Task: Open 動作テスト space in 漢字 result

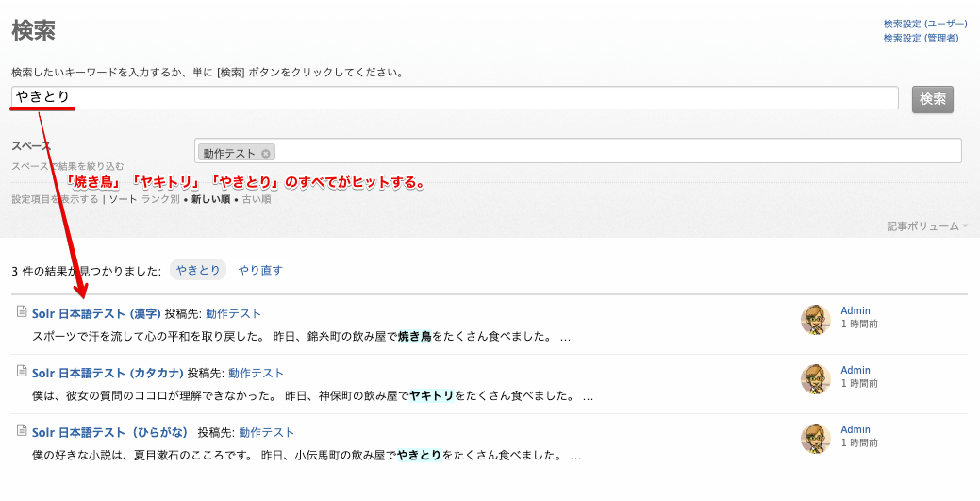Action: coord(233,314)
